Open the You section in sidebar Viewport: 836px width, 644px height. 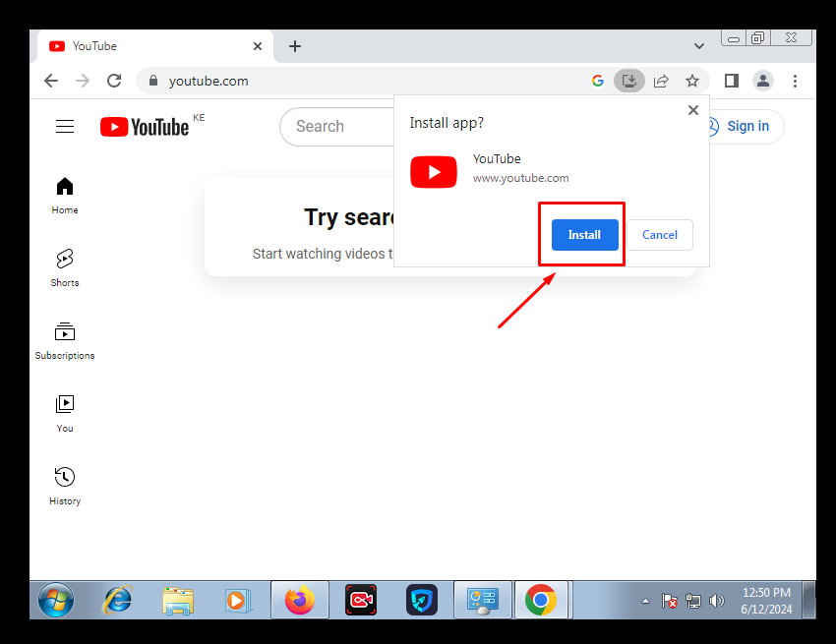(x=65, y=414)
